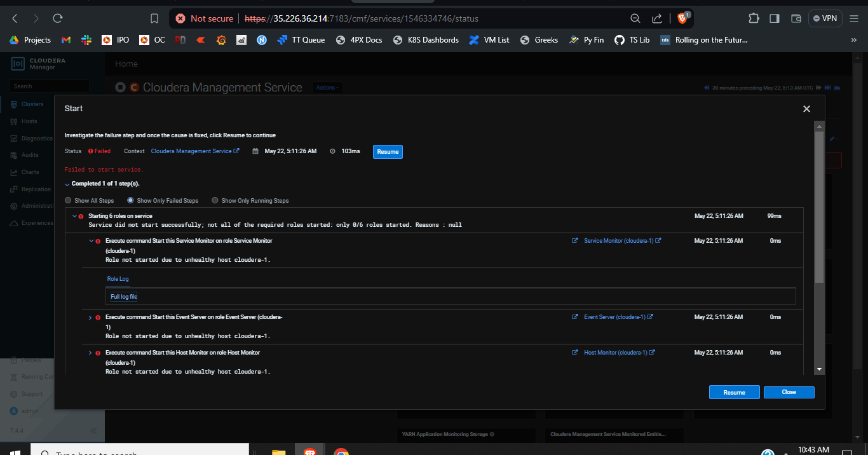This screenshot has height=455, width=868.
Task: Click the zoom magnifier icon in address bar
Action: pyautogui.click(x=635, y=18)
